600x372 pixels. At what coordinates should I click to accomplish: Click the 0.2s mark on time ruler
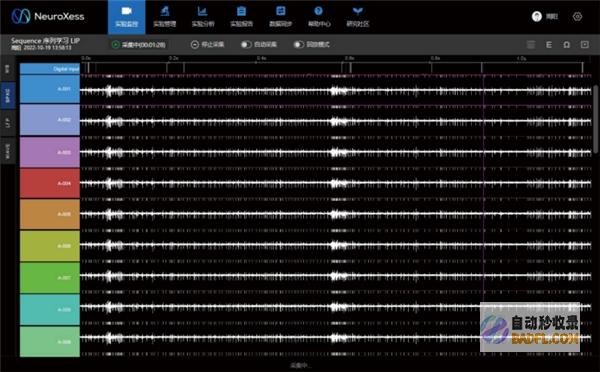(173, 58)
